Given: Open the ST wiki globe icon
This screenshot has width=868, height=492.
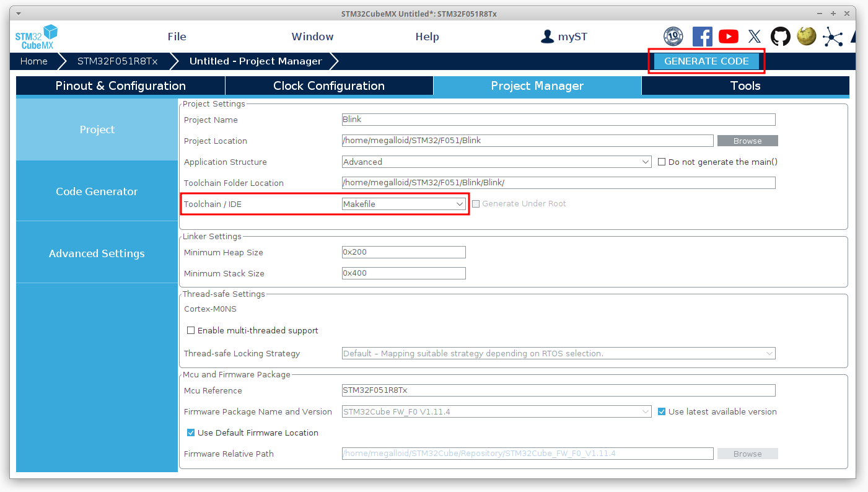Looking at the screenshot, I should click(807, 36).
